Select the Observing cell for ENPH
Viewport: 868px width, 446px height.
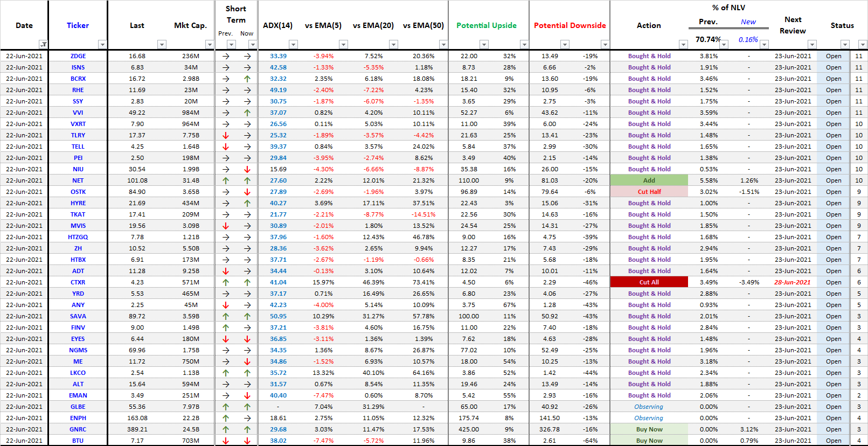tap(649, 418)
